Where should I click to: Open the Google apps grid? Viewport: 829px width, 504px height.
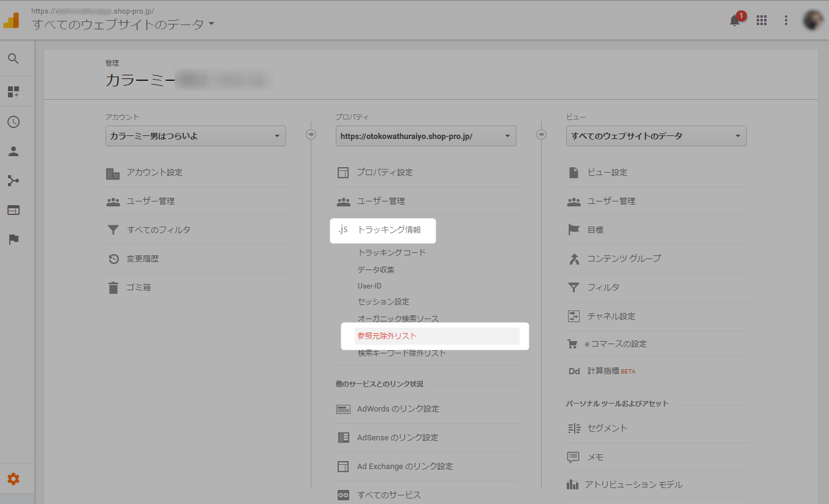(x=762, y=20)
